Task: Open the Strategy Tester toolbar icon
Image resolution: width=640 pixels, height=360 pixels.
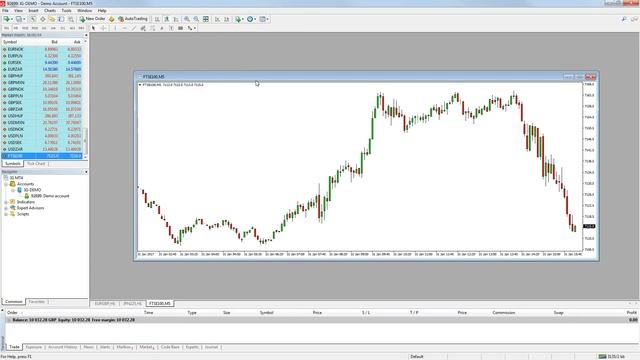Action: 71,19
